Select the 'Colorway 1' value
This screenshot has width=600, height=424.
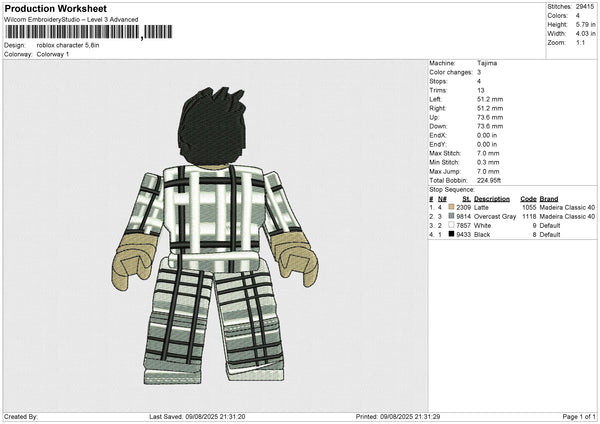click(53, 54)
